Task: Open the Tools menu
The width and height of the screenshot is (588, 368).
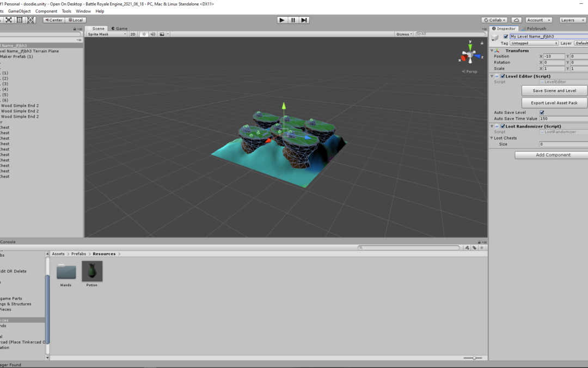Action: 66,11
